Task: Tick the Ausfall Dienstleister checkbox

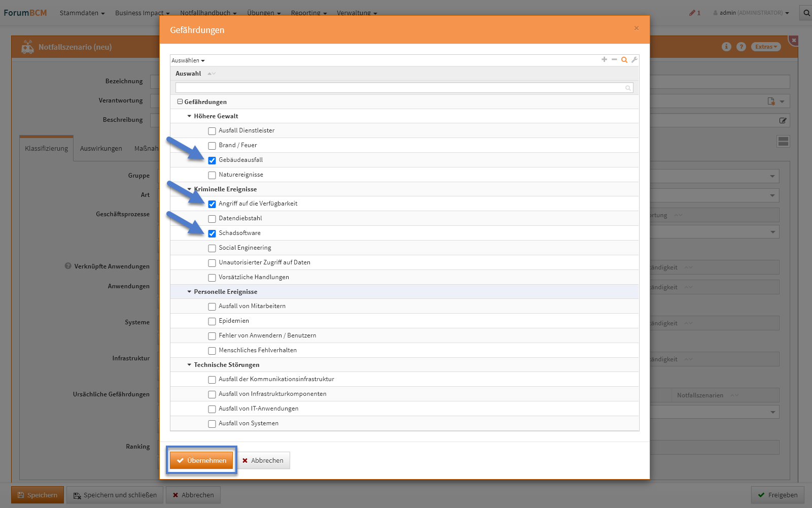Action: coord(212,131)
